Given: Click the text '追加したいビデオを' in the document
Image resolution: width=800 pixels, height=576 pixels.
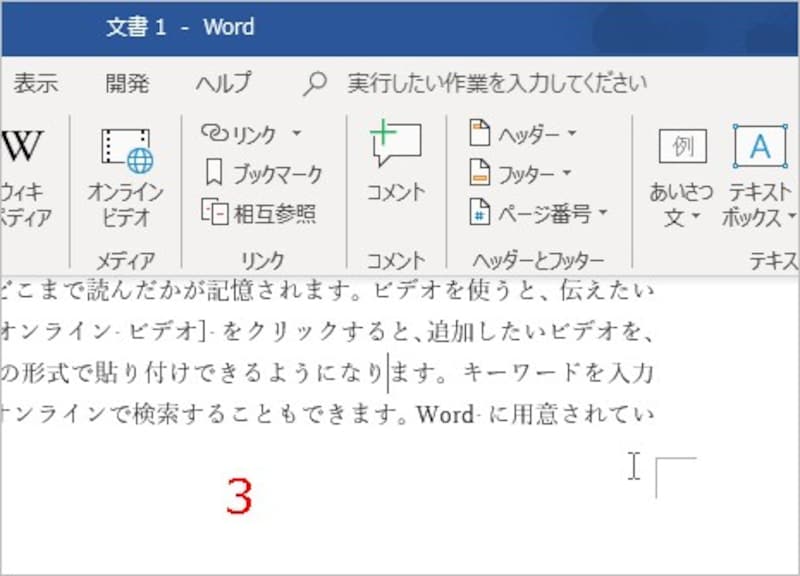Looking at the screenshot, I should pos(534,332).
